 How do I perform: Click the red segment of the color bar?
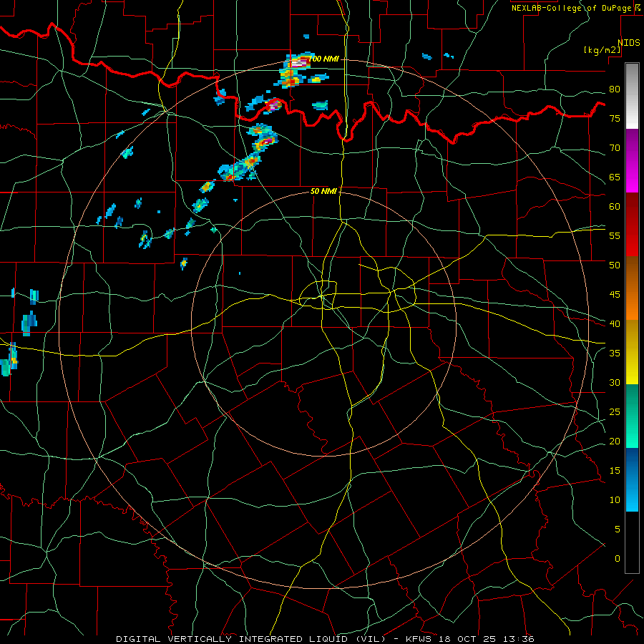(632, 225)
